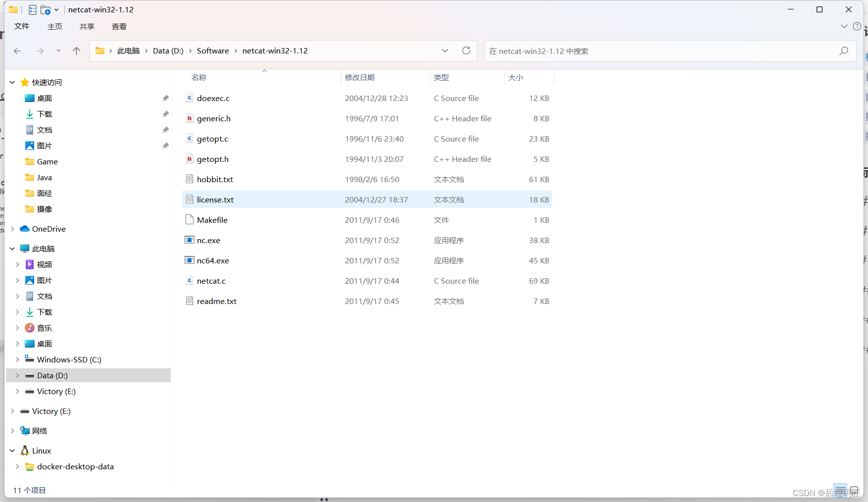Collapse the This PC tree node

click(12, 249)
